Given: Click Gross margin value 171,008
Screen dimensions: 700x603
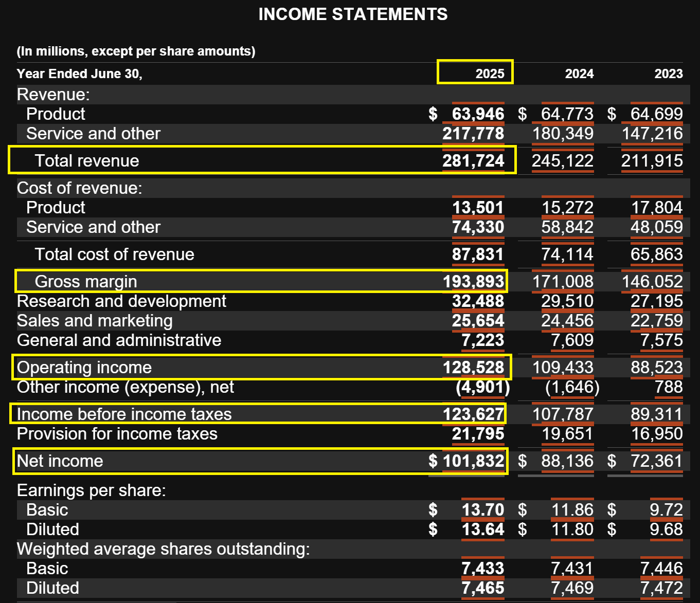Looking at the screenshot, I should (563, 281).
